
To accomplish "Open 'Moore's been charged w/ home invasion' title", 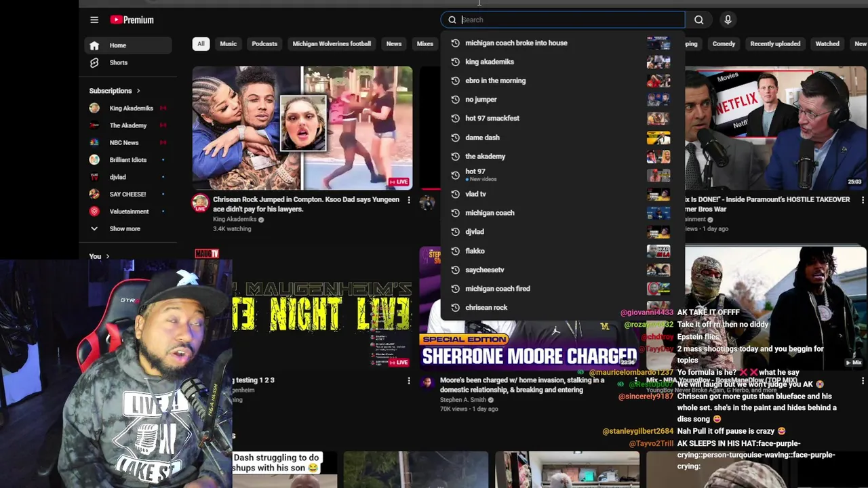I will point(522,385).
